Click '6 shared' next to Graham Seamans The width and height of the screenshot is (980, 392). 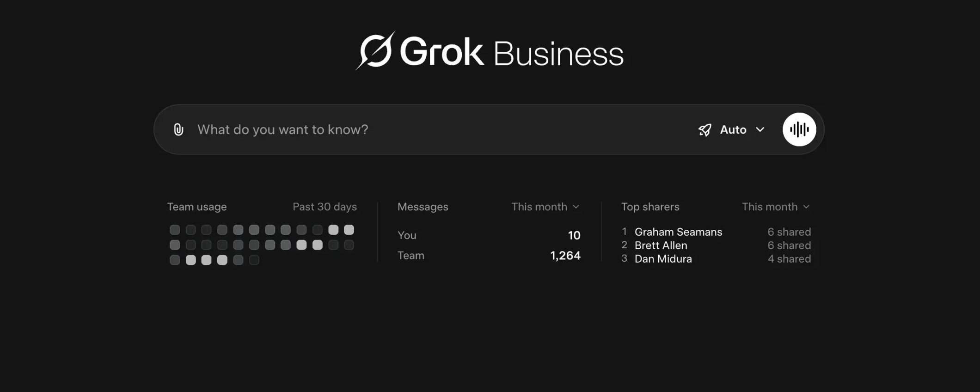click(x=789, y=232)
